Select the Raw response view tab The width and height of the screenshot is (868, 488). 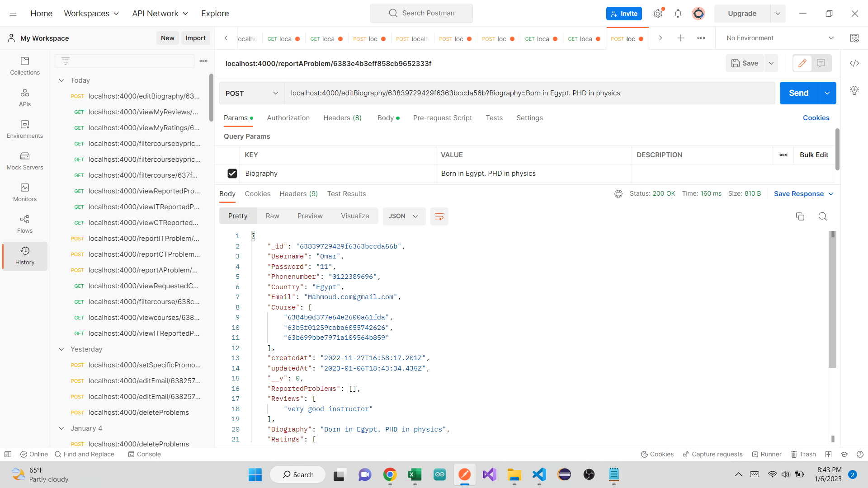click(x=272, y=216)
